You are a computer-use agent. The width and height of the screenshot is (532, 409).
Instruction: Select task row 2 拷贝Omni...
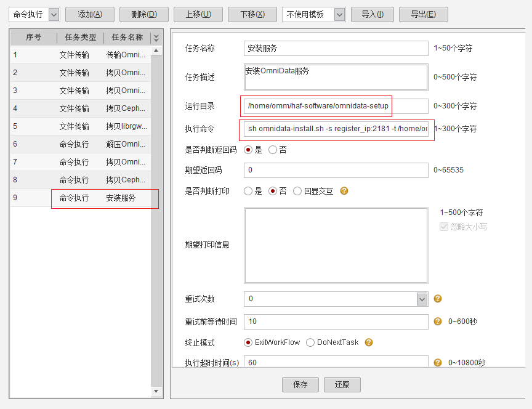81,73
